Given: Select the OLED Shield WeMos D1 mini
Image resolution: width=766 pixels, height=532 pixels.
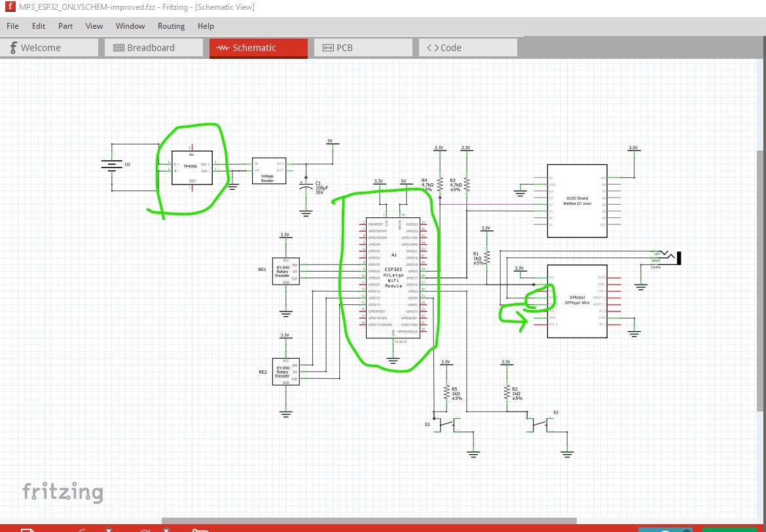Looking at the screenshot, I should 577,201.
